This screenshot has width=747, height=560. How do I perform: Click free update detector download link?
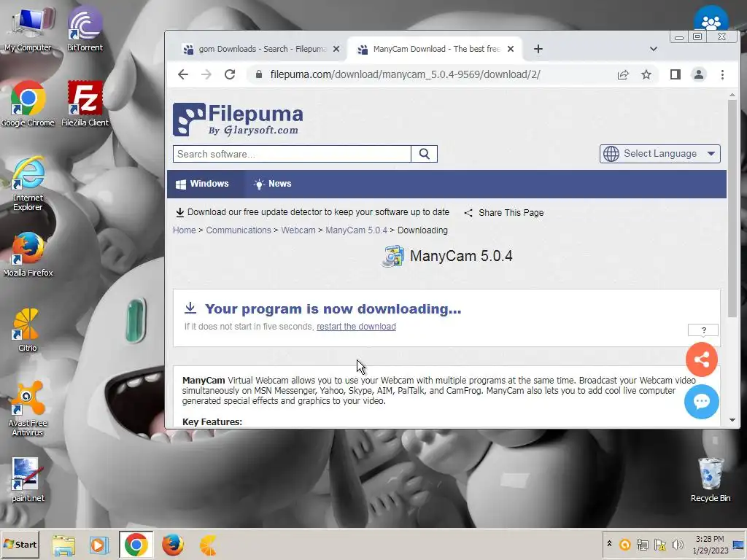[312, 212]
